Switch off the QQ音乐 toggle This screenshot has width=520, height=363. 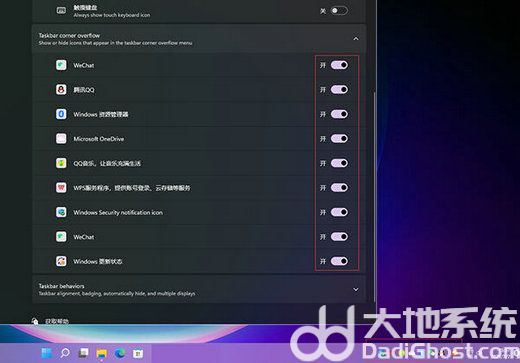pos(339,163)
